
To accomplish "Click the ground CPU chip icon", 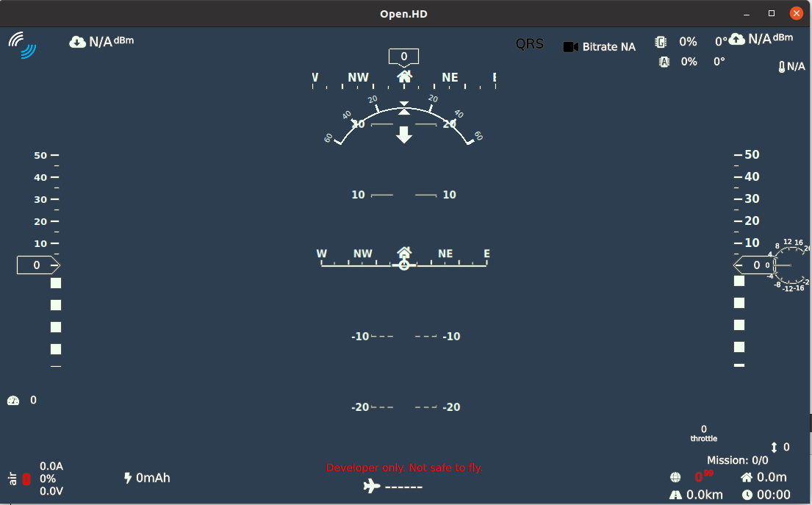I will (x=661, y=42).
